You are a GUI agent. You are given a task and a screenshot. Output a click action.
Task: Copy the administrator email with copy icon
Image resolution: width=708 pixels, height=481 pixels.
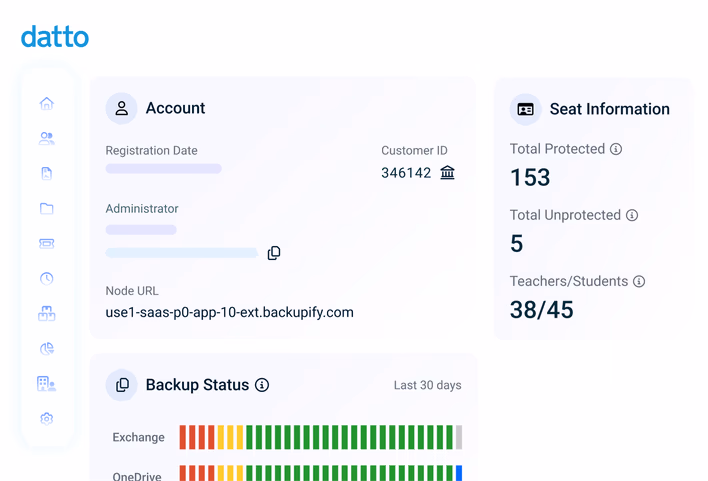pos(274,253)
